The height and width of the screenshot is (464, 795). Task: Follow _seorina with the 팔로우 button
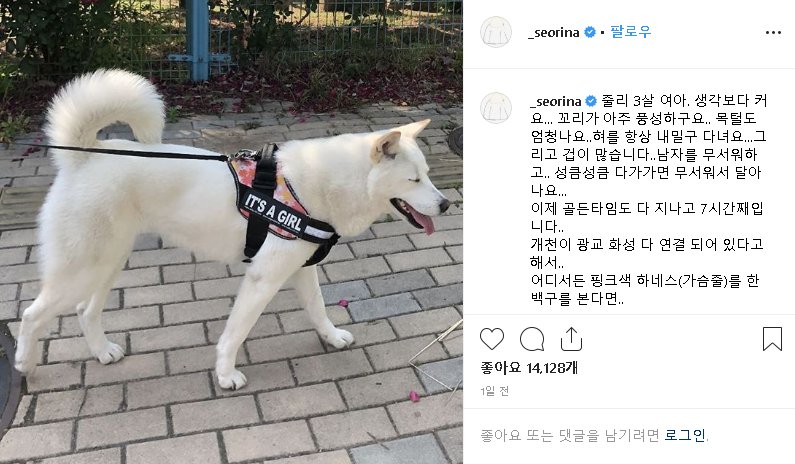pyautogui.click(x=630, y=32)
